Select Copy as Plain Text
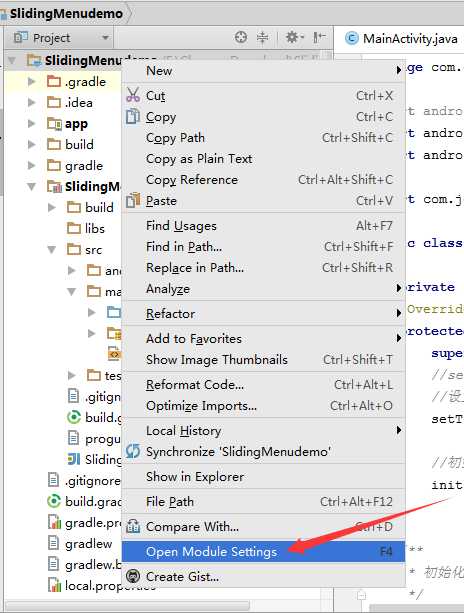Screen dimensions: 464x613 (263, 159)
